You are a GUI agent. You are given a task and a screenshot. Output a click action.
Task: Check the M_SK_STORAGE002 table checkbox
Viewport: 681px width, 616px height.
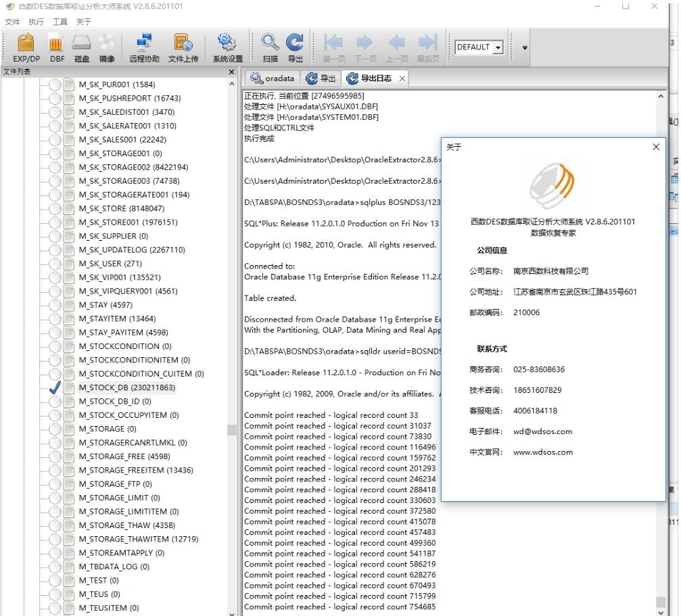coord(55,167)
